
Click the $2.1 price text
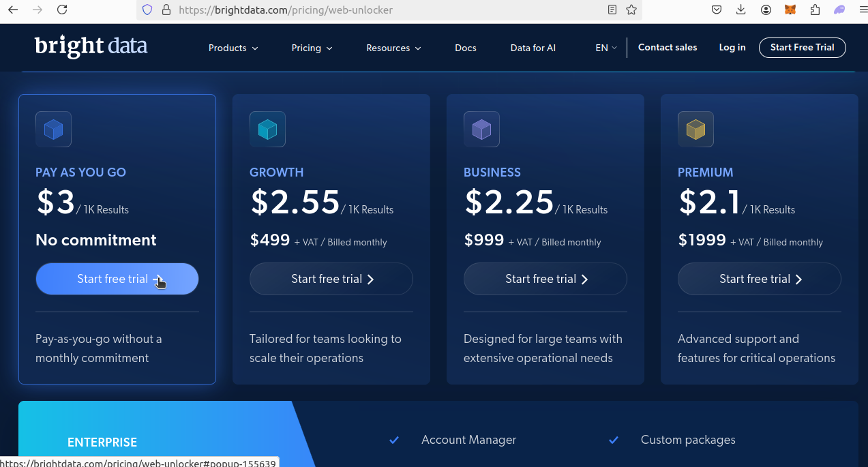(x=709, y=202)
